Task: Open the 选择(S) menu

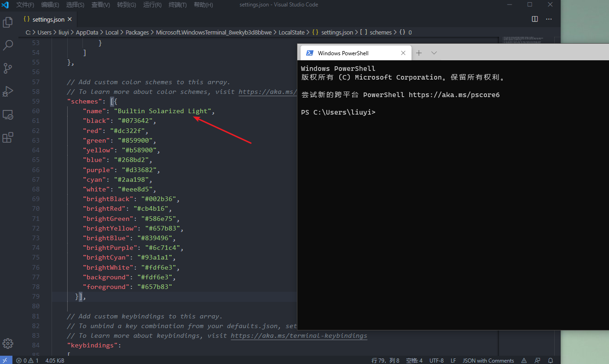Action: click(x=75, y=5)
